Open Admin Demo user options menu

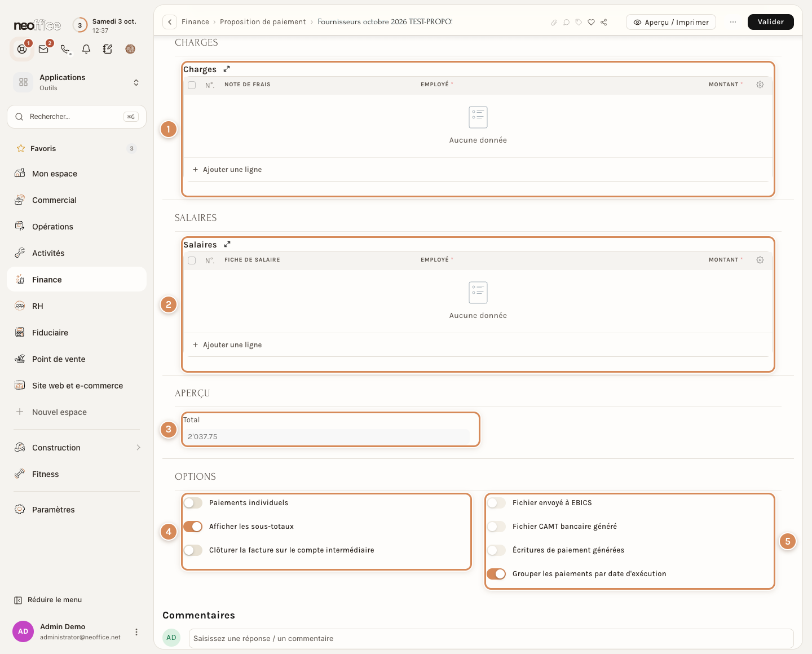(x=136, y=632)
